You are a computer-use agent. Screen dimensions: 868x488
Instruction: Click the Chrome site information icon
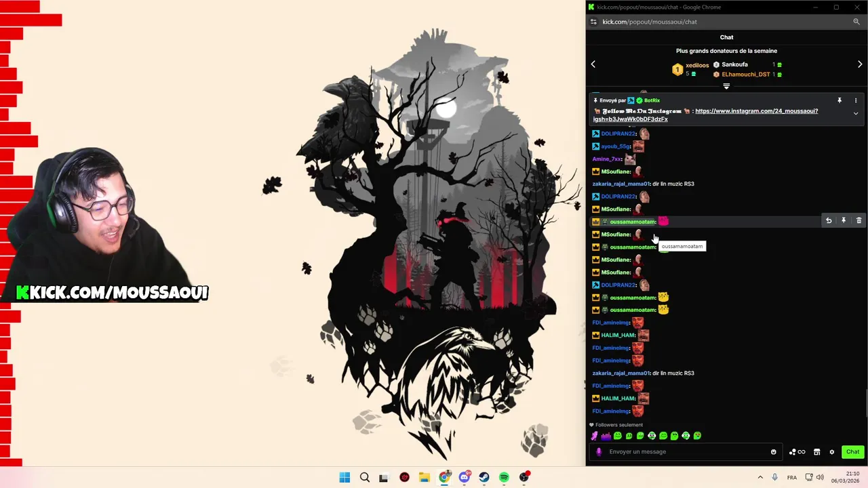tap(593, 22)
